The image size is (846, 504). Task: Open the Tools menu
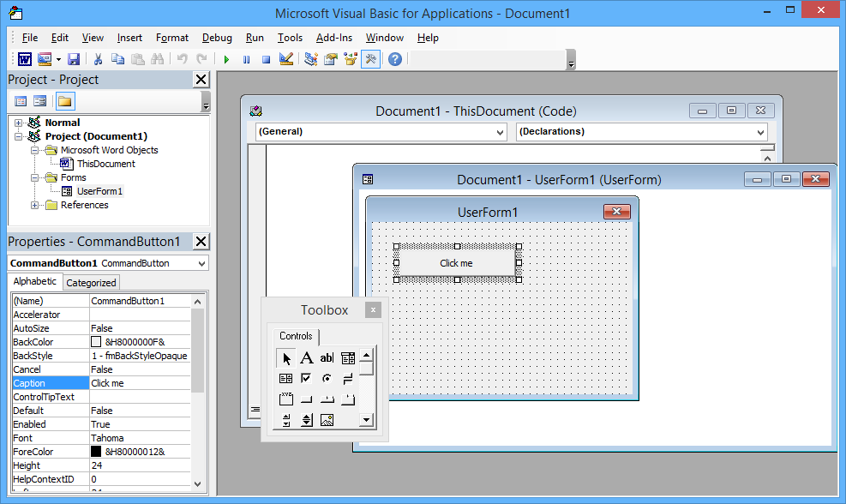click(290, 38)
